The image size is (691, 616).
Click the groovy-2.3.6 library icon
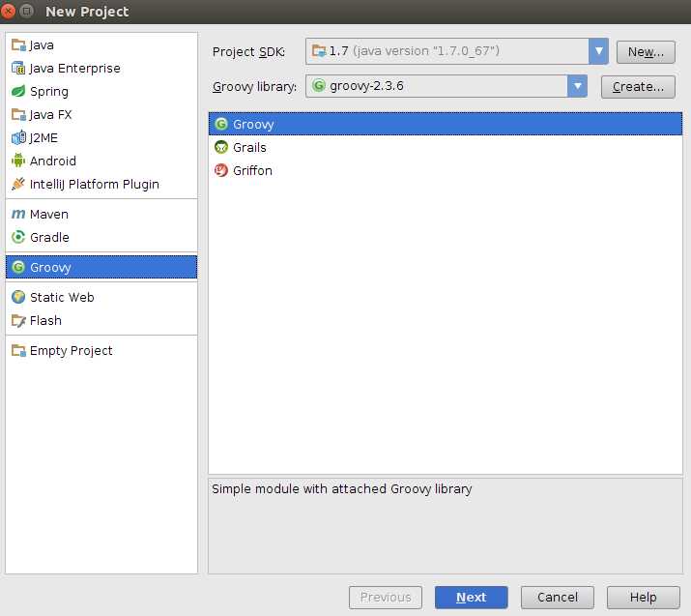point(319,85)
